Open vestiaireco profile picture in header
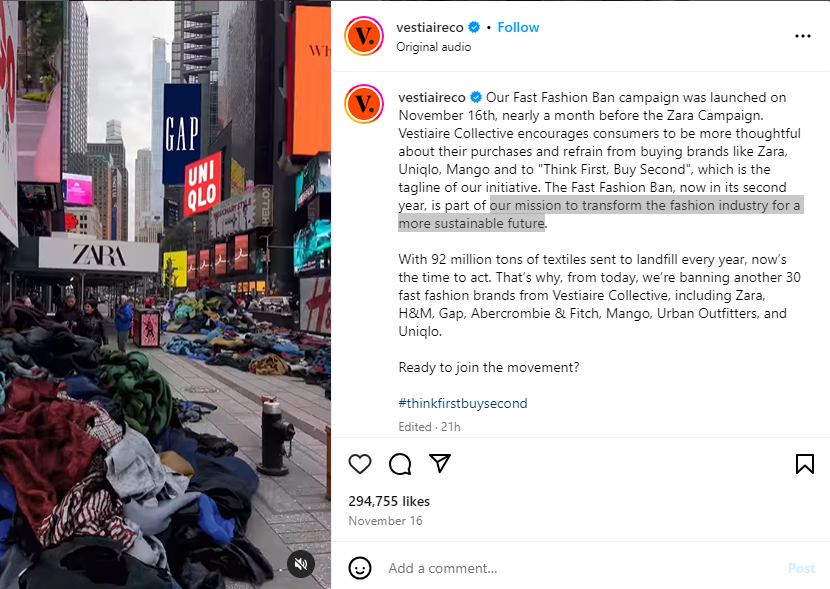Screen dimensions: 830x589 click(x=364, y=36)
